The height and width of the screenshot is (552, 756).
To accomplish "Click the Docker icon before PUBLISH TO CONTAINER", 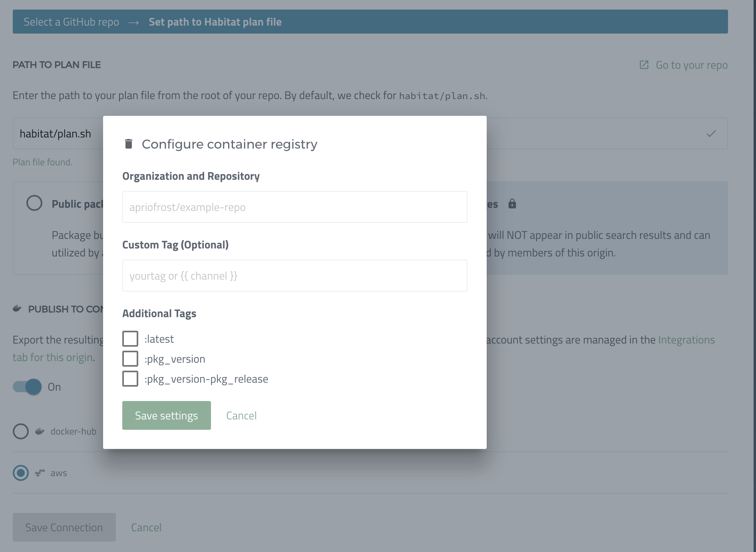I will tap(17, 308).
